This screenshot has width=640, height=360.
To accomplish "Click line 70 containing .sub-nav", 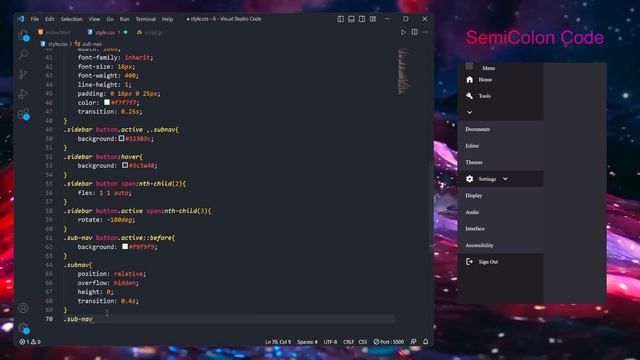I will pyautogui.click(x=229, y=319).
